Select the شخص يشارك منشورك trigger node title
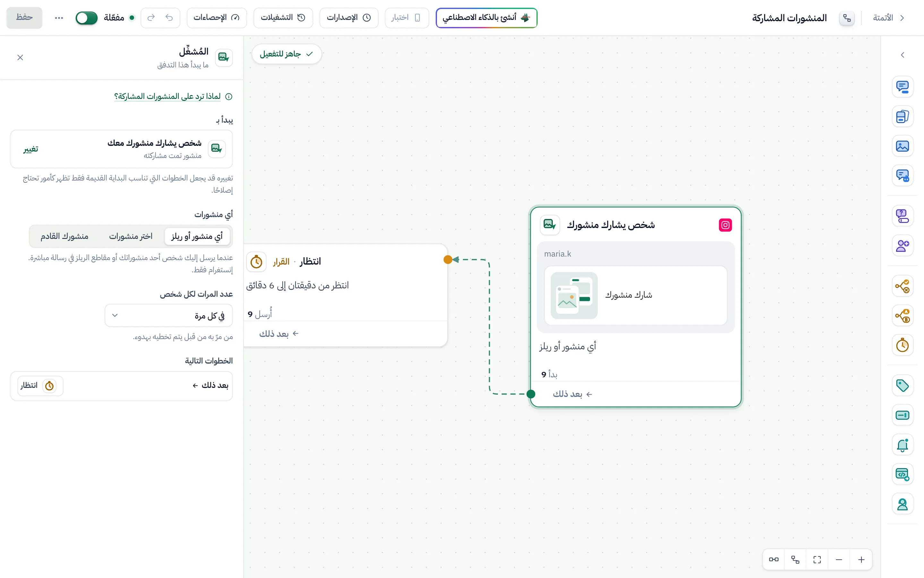This screenshot has width=924, height=578. click(x=611, y=225)
